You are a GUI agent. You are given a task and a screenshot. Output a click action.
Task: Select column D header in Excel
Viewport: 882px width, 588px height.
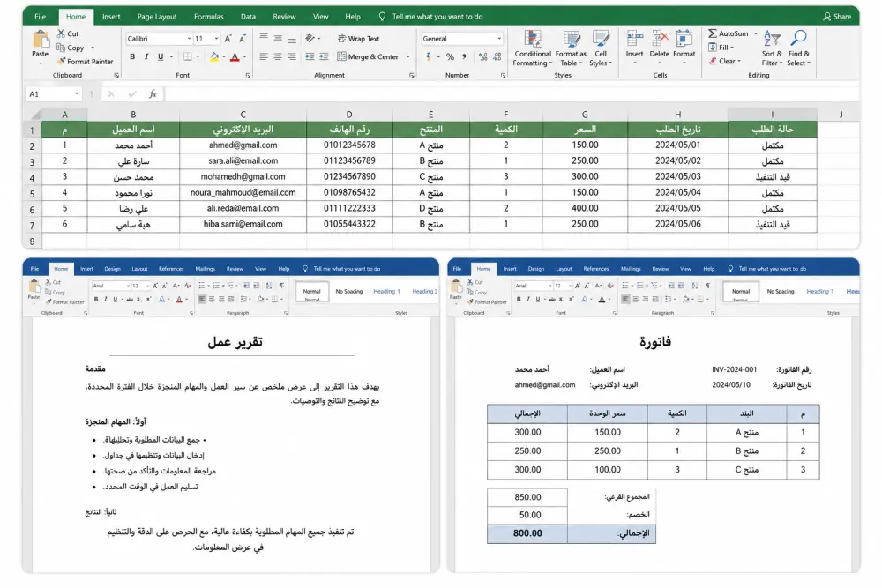pyautogui.click(x=349, y=115)
